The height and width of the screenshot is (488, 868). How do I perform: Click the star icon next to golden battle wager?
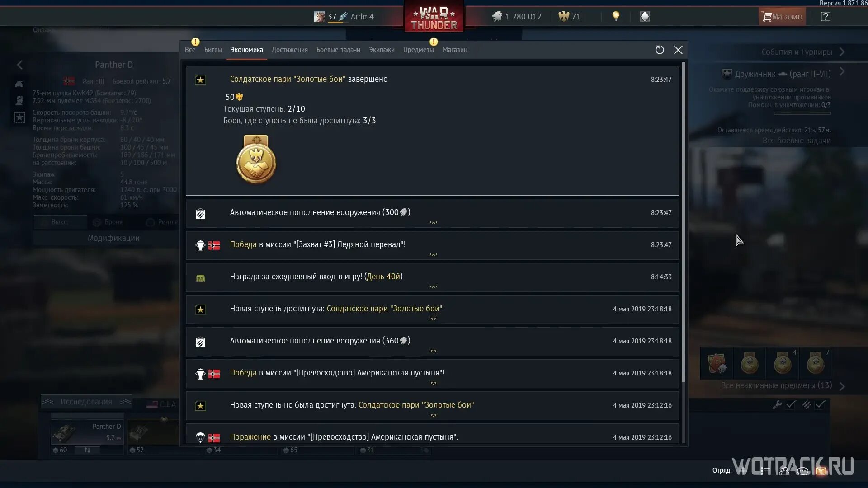coord(200,79)
